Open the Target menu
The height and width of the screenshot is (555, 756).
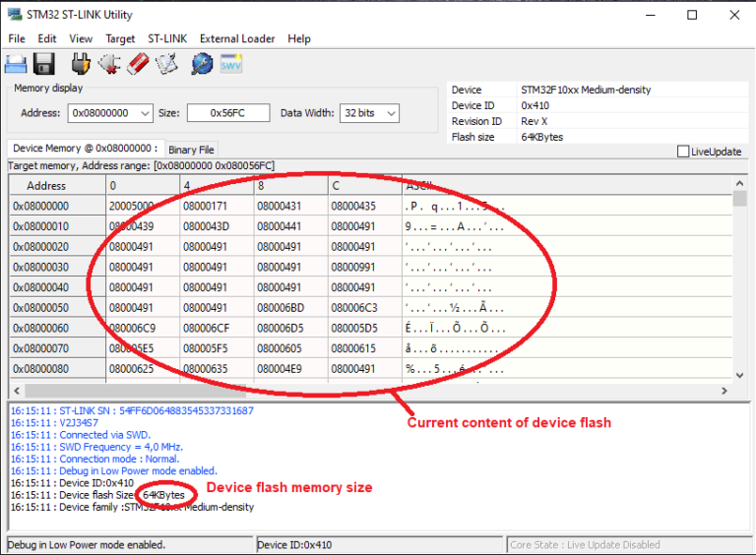[x=120, y=38]
